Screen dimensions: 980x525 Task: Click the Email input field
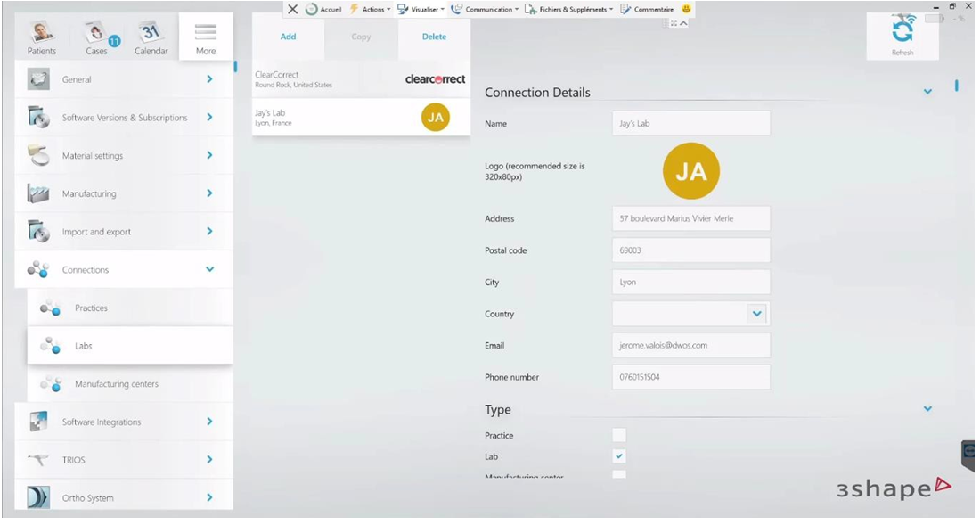pyautogui.click(x=691, y=345)
